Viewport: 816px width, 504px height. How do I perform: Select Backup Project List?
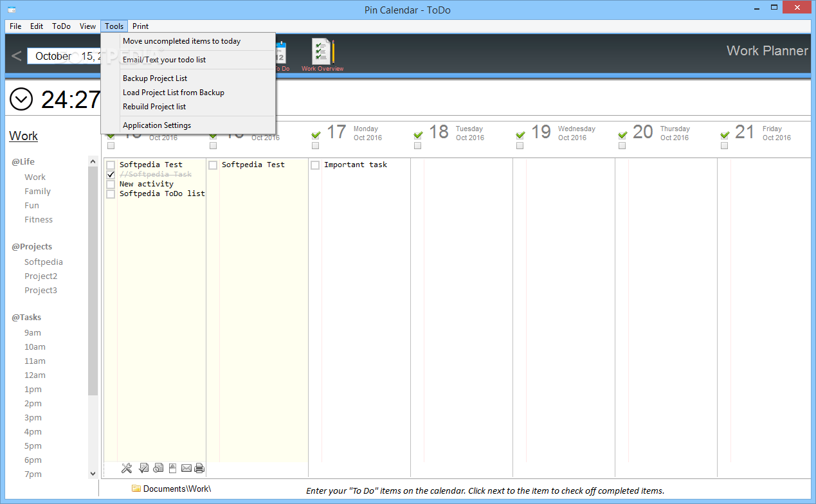188,78
